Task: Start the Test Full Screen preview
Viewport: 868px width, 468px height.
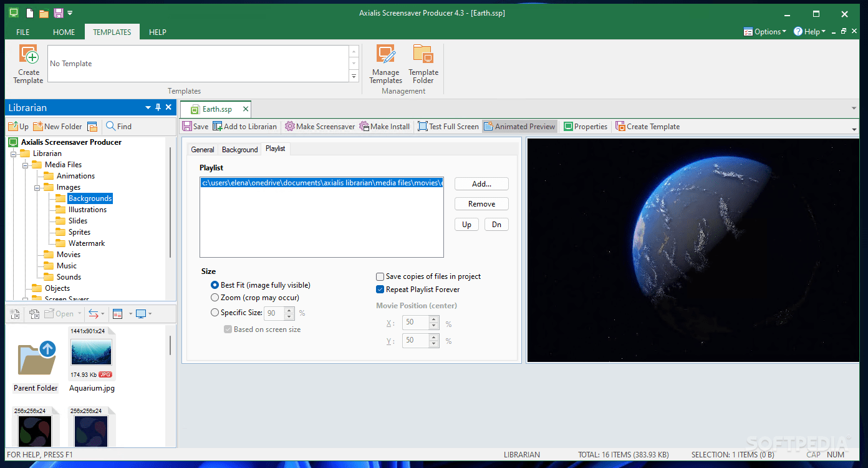Action: (448, 126)
